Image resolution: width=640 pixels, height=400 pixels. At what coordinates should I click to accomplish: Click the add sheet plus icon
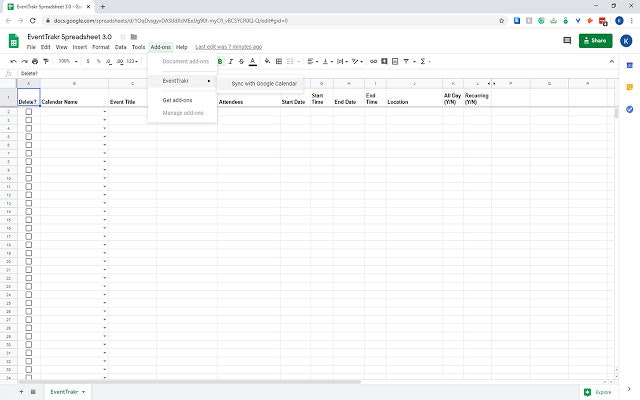pyautogui.click(x=21, y=392)
